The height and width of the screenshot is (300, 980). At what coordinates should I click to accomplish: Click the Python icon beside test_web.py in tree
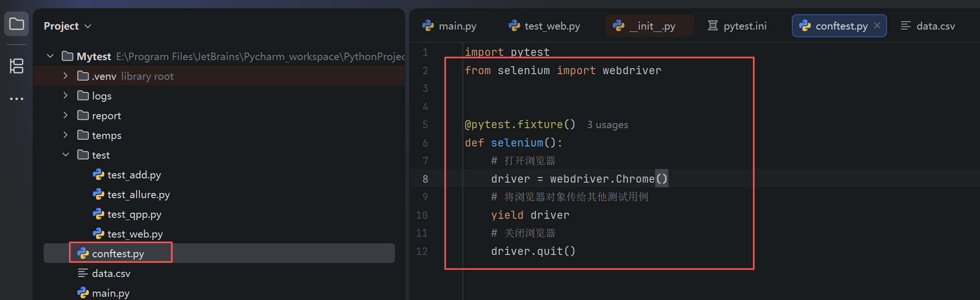coord(99,234)
